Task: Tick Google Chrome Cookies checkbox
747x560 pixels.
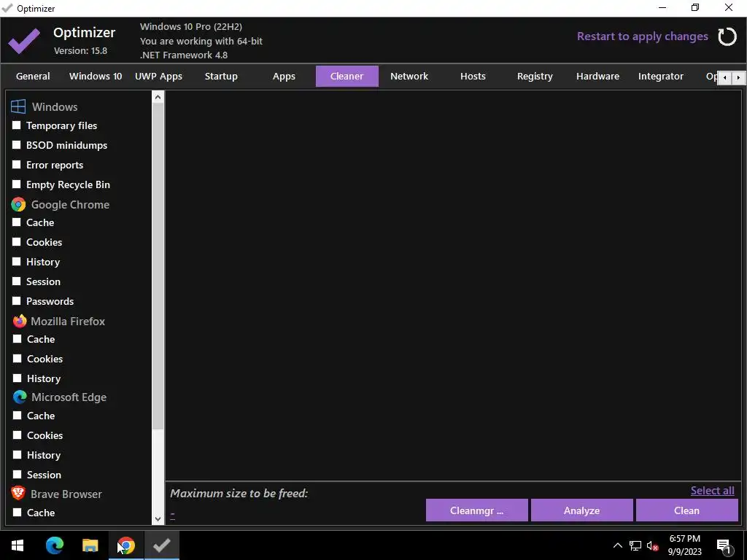Action: pos(17,242)
